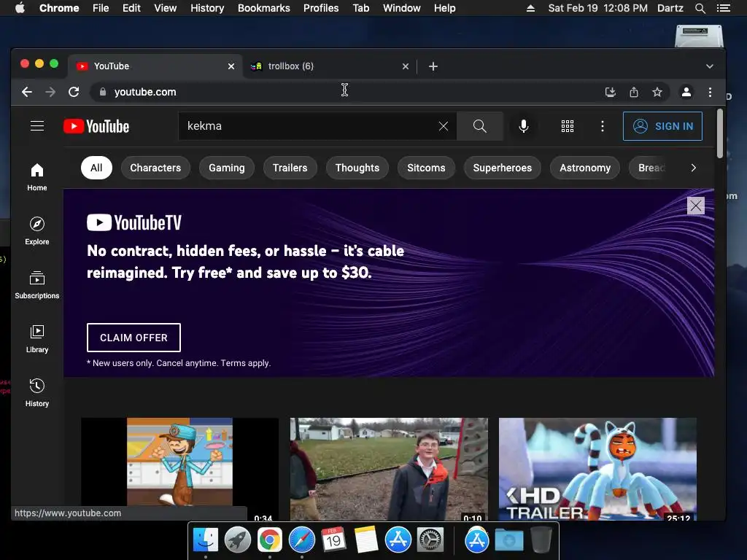The image size is (747, 560).
Task: Open the cartoon chef video thumbnail
Action: pyautogui.click(x=179, y=469)
